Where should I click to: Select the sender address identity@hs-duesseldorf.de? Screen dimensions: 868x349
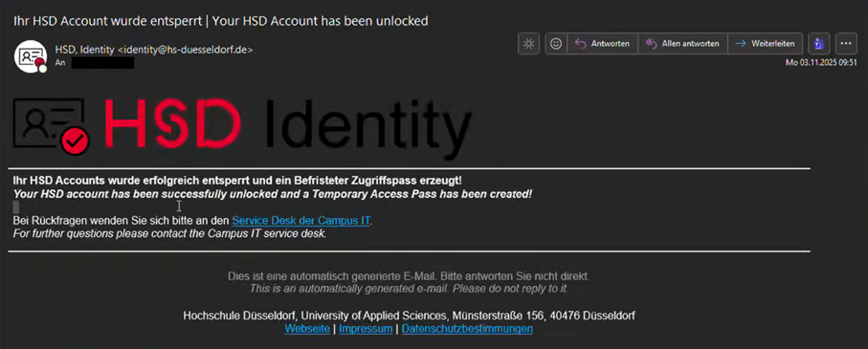point(186,50)
